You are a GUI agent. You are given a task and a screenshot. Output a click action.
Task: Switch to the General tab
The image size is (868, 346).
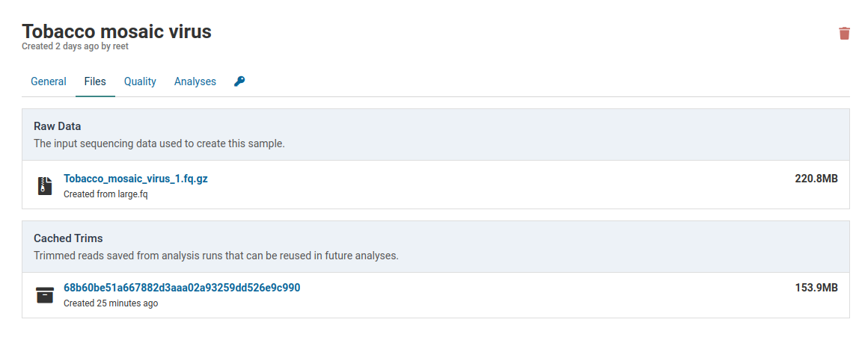tap(49, 81)
